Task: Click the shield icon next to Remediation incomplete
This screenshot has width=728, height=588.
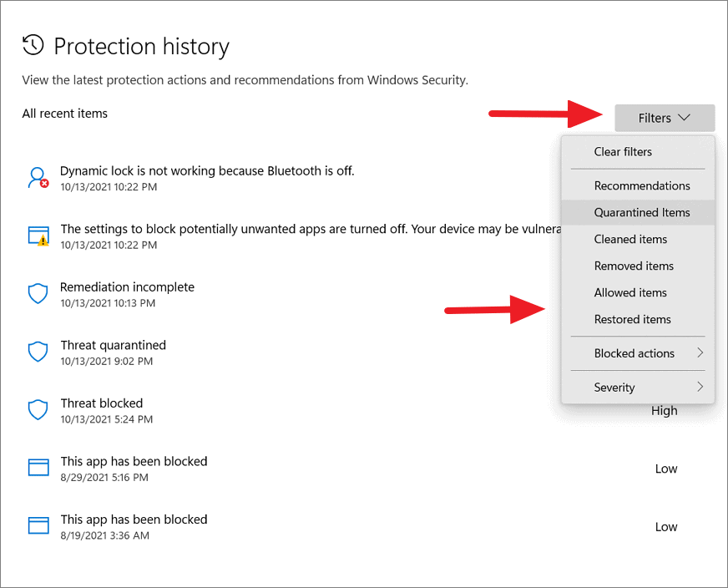Action: [x=38, y=293]
